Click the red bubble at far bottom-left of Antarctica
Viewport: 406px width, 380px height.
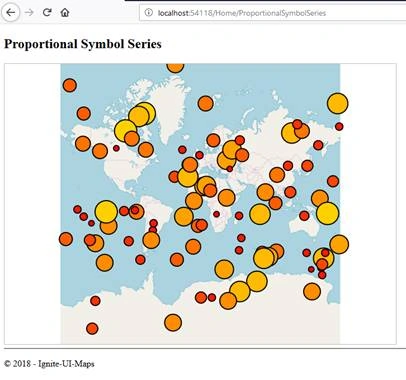92,329
